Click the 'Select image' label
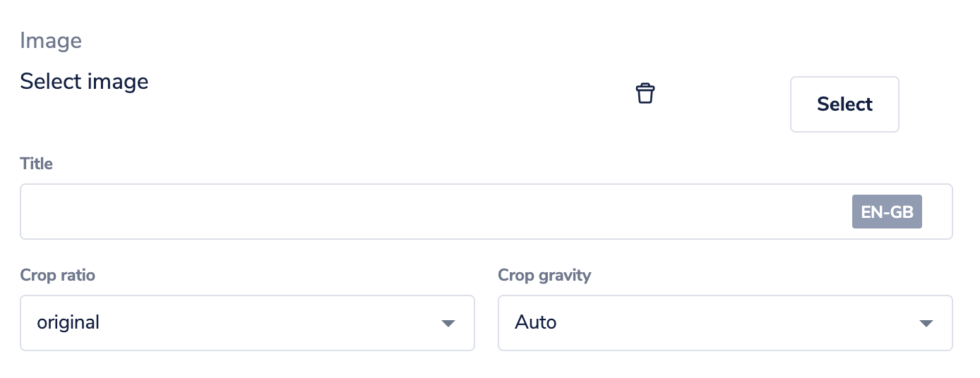This screenshot has width=980, height=378. 84,82
